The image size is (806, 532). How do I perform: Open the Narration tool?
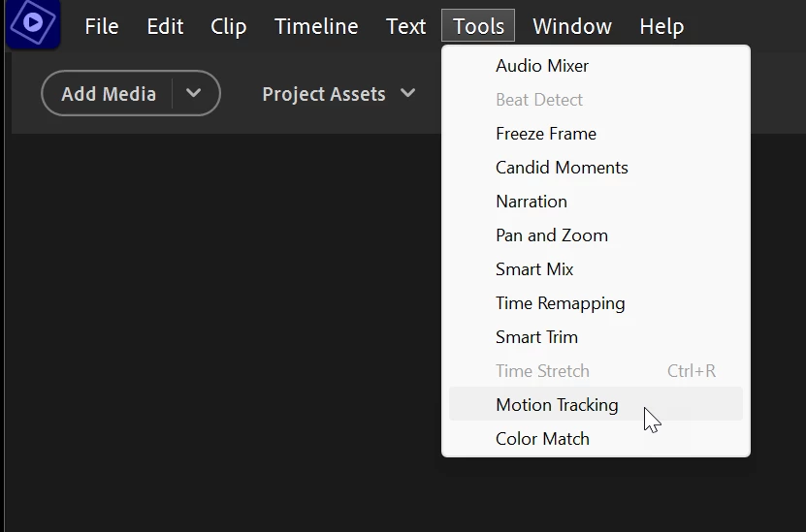click(532, 202)
